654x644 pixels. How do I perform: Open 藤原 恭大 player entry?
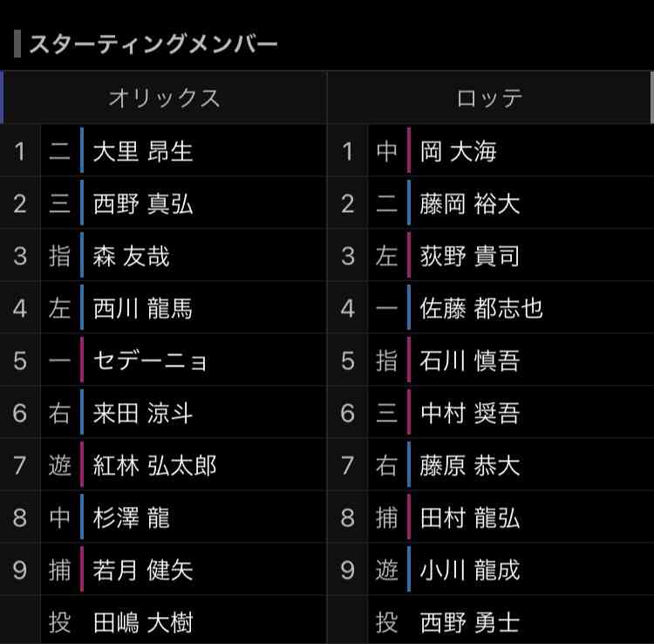point(470,465)
